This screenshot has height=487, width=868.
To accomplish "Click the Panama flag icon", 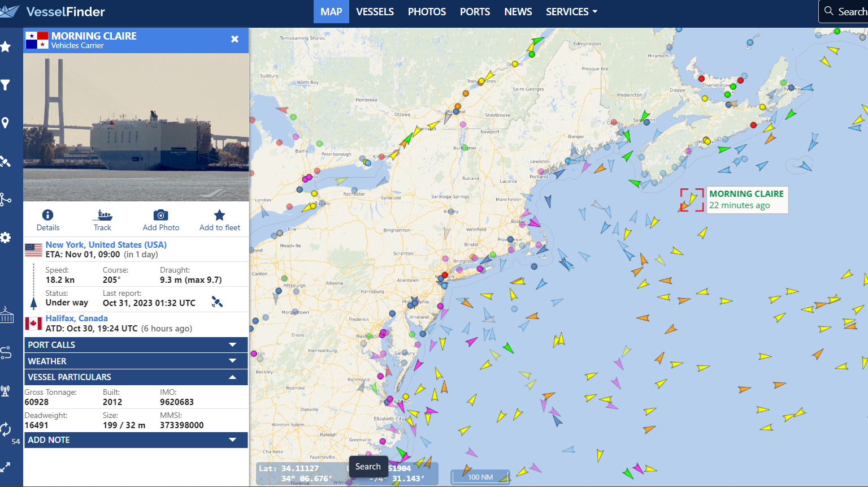I will 37,40.
